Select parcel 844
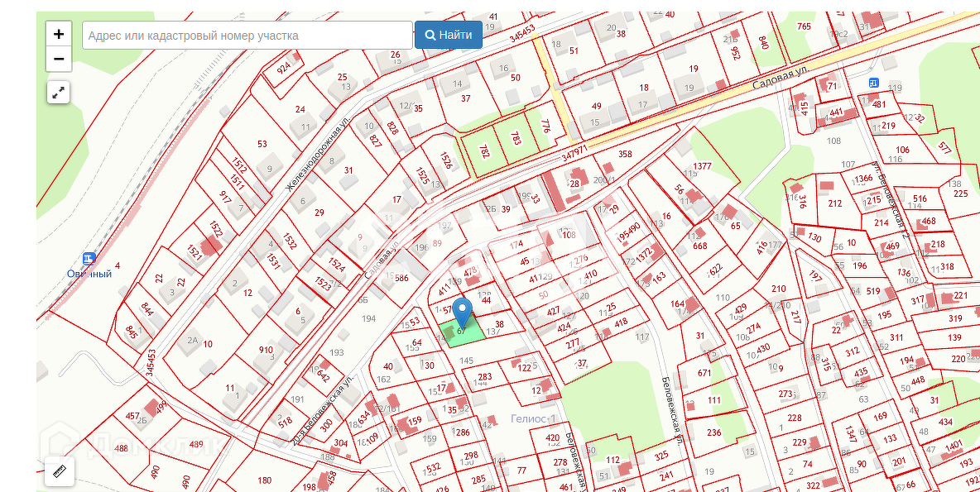980x492 pixels. 147,310
